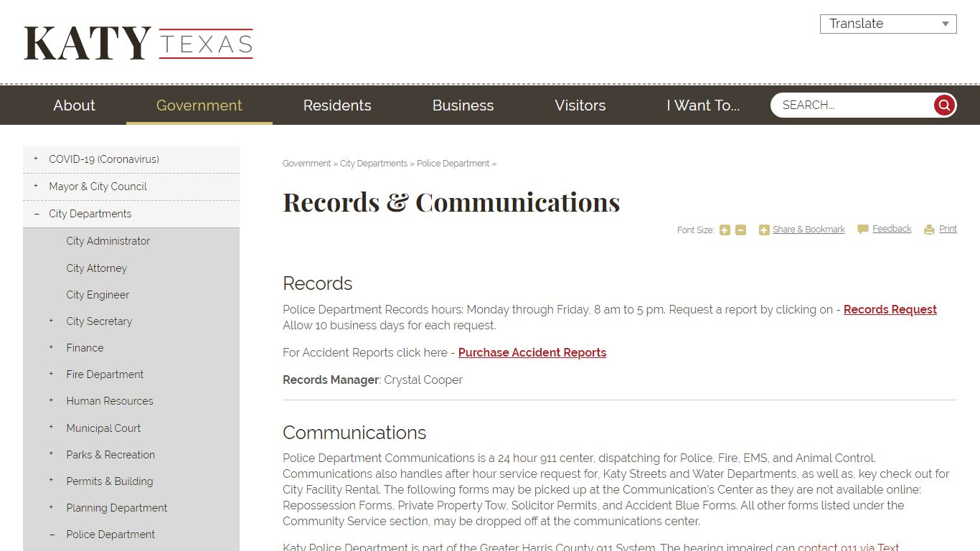Click City Departments breadcrumb link
This screenshot has width=980, height=551.
374,164
